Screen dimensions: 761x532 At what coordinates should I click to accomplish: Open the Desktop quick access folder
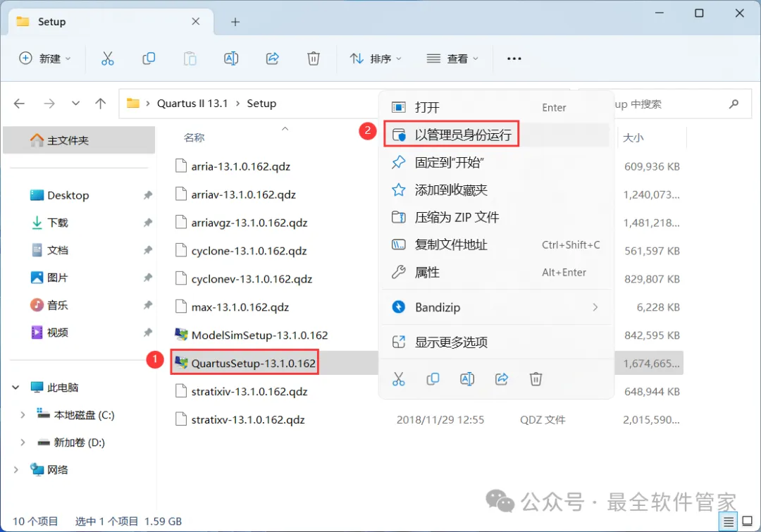pos(68,195)
